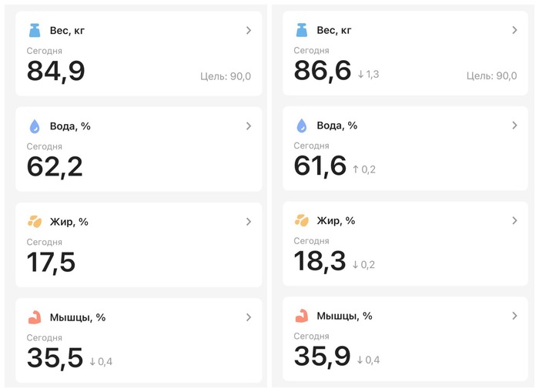The width and height of the screenshot is (539, 392).
Task: Expand the water card showing 61,6 with its chevron
Action: (x=515, y=126)
